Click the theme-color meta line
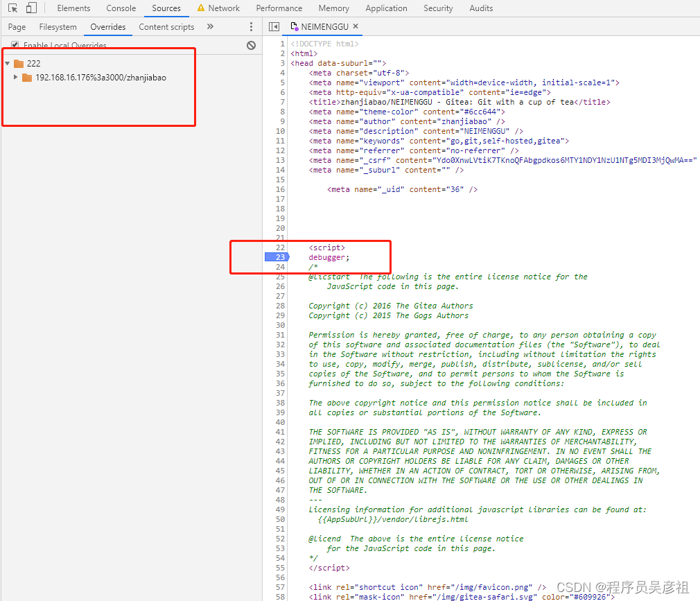Image resolution: width=700 pixels, height=601 pixels. tap(407, 112)
